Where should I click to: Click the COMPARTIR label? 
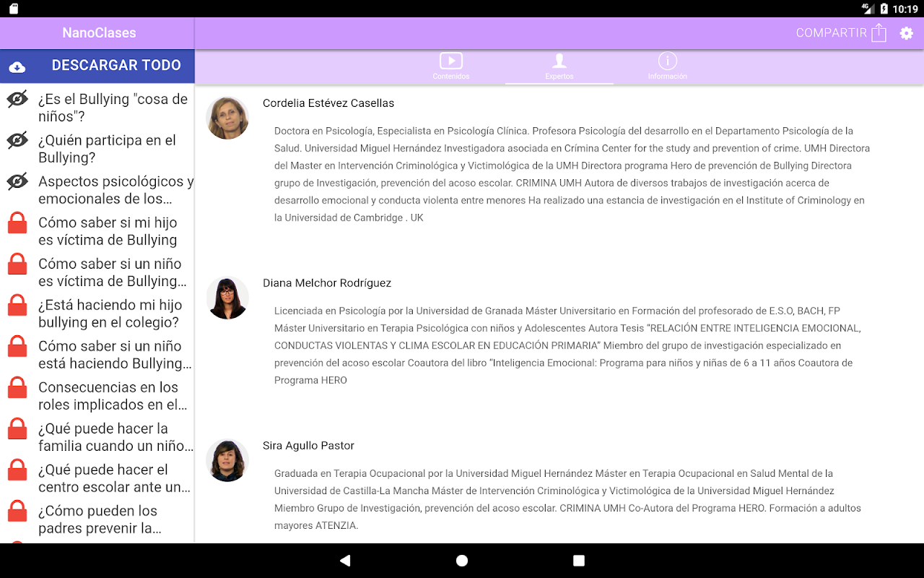coord(831,33)
